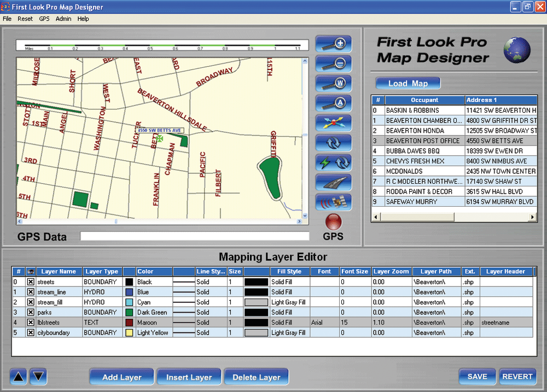This screenshot has height=392, width=547.
Task: Click the zoom in magnifier button
Action: (333, 44)
